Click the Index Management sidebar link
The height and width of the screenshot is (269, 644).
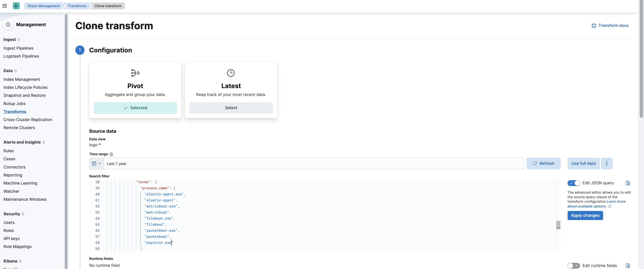pos(22,79)
